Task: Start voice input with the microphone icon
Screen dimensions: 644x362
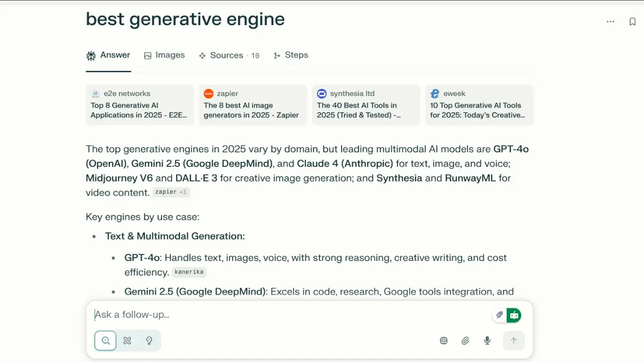Action: point(487,340)
